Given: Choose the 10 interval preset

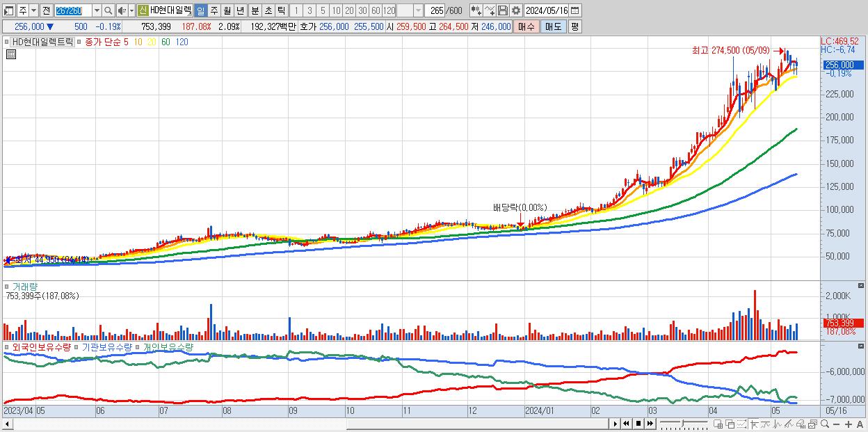Looking at the screenshot, I should (336, 10).
